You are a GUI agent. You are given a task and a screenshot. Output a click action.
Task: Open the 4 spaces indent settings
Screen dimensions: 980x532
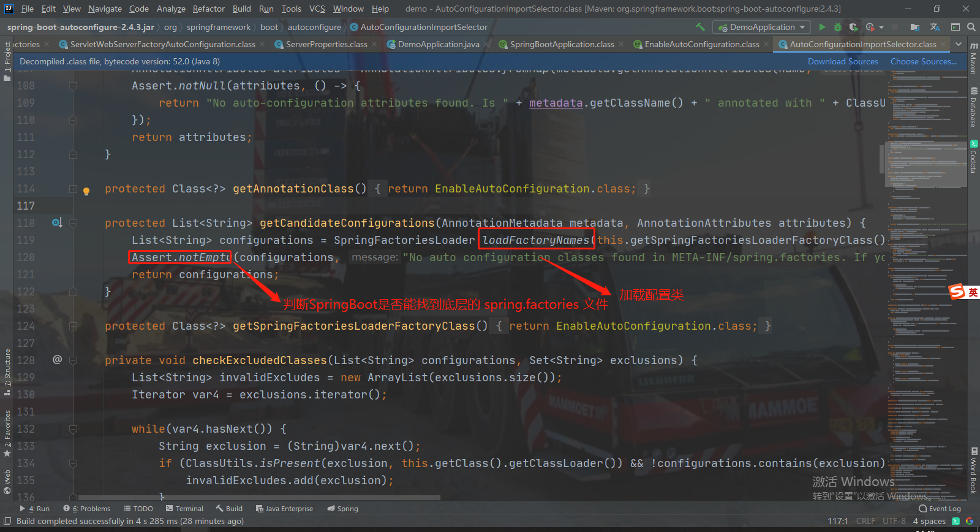[x=929, y=521]
